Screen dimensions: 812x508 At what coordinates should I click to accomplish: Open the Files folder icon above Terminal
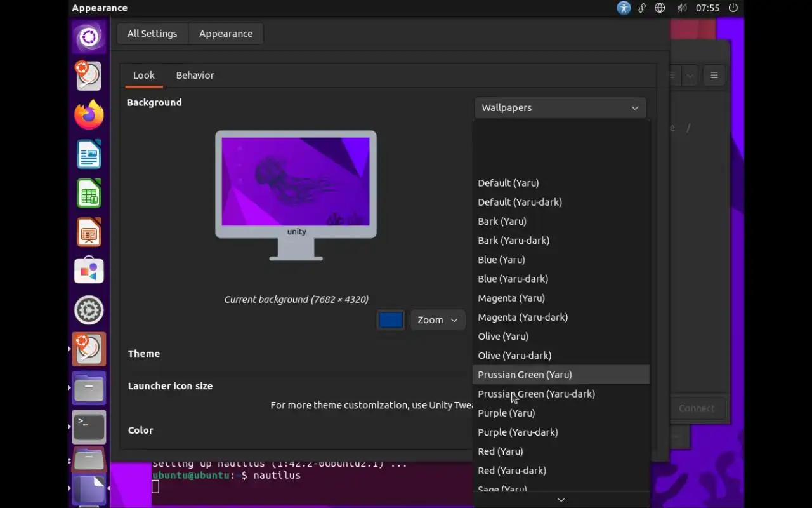click(x=89, y=389)
